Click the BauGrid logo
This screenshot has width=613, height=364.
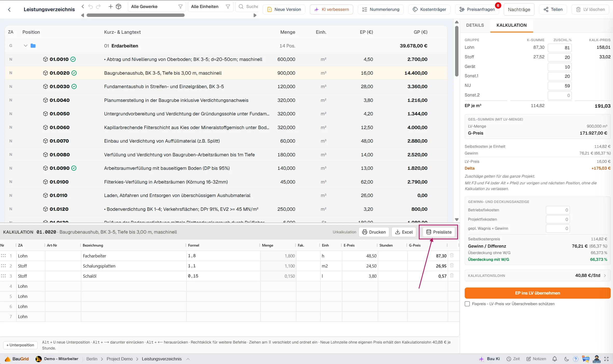tap(17, 359)
